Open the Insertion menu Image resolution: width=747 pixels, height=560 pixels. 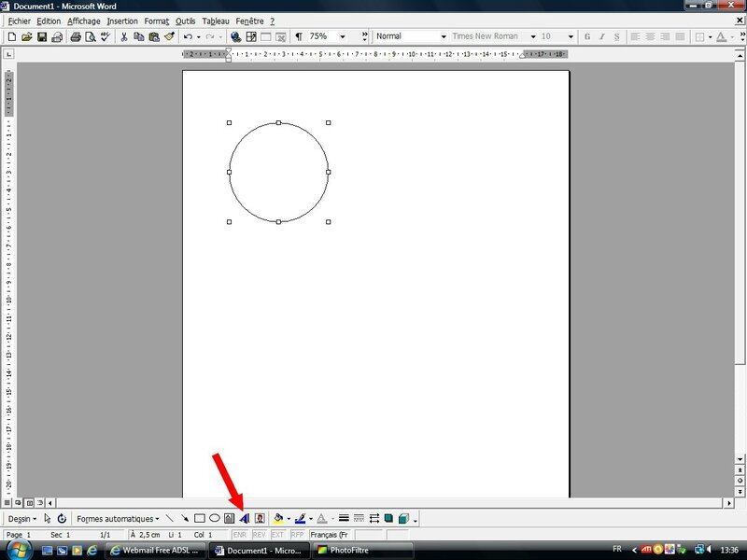tap(122, 21)
